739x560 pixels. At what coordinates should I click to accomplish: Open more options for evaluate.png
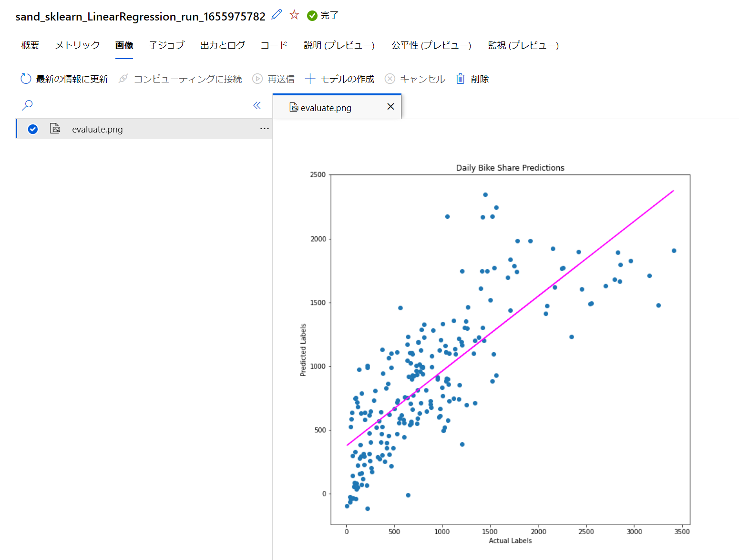coord(265,129)
